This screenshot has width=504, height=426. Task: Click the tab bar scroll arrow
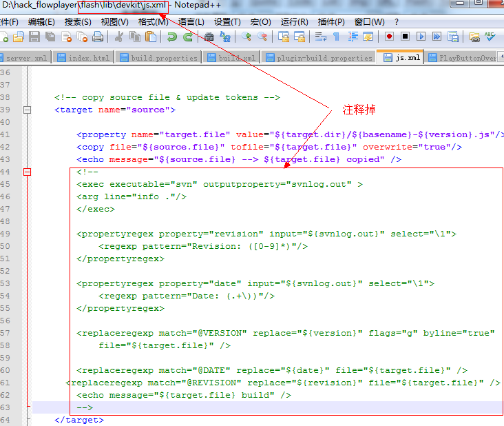501,57
